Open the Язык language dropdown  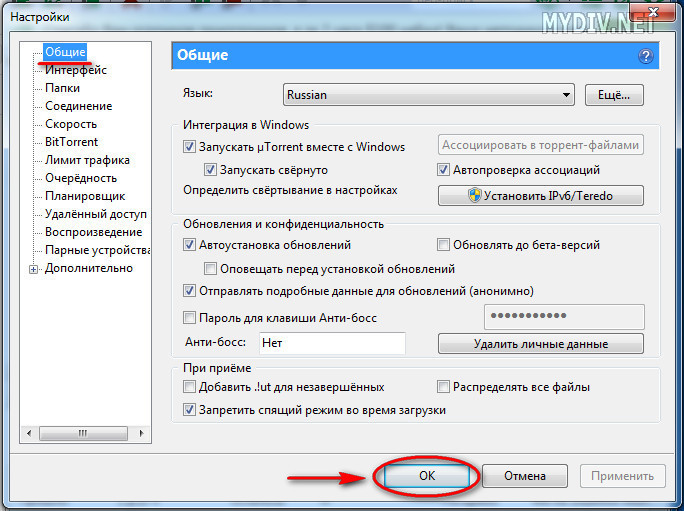click(x=428, y=95)
